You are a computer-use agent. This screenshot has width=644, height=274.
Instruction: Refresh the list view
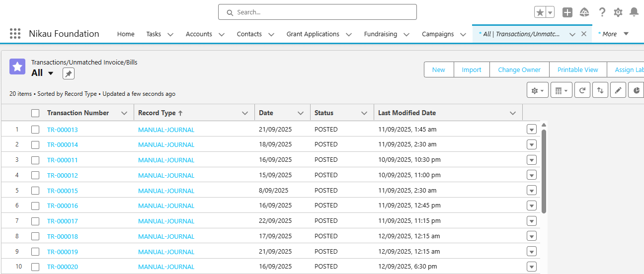(582, 90)
